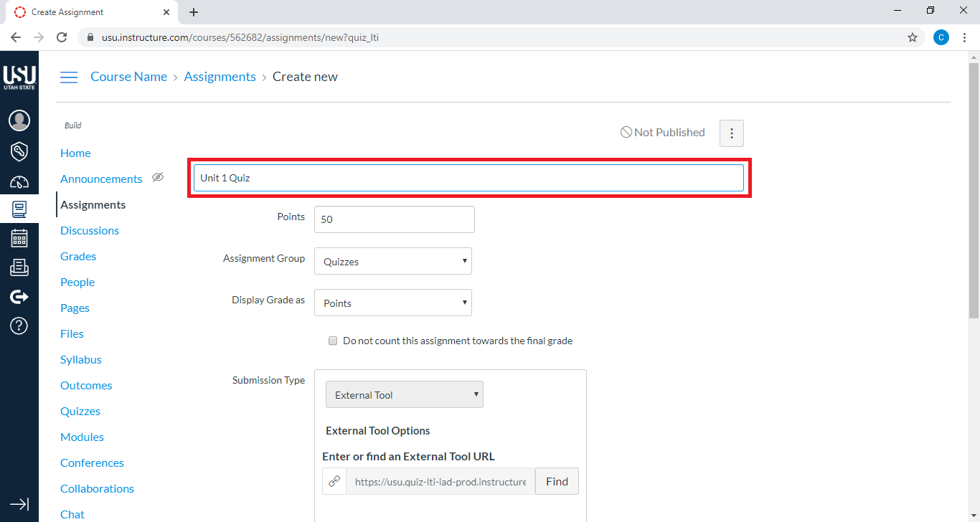Click the Find button for external tool
The height and width of the screenshot is (522, 980).
pyautogui.click(x=557, y=482)
